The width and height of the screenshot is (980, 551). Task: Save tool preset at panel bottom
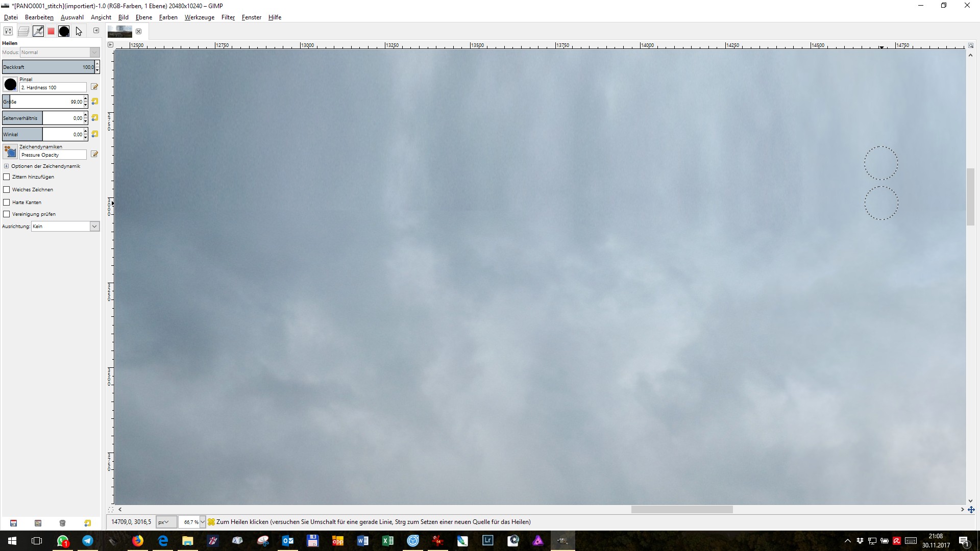click(x=13, y=523)
